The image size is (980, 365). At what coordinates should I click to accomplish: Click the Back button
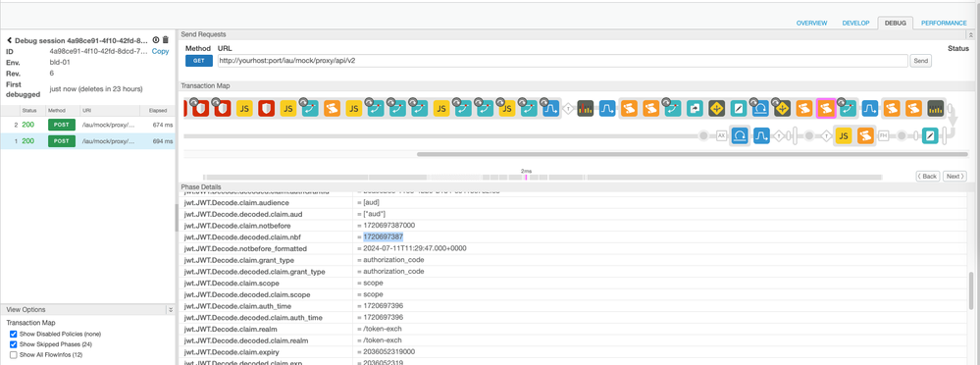click(x=927, y=177)
